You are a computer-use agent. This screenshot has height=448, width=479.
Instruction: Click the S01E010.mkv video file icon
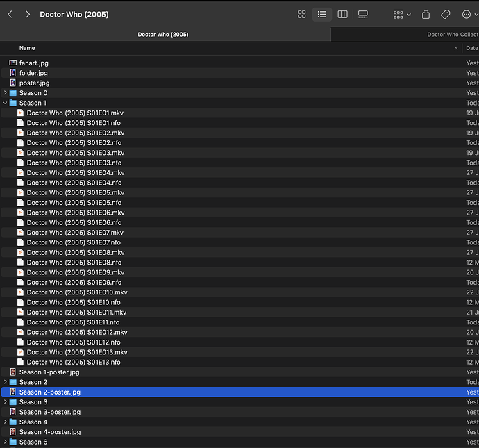[x=20, y=292]
